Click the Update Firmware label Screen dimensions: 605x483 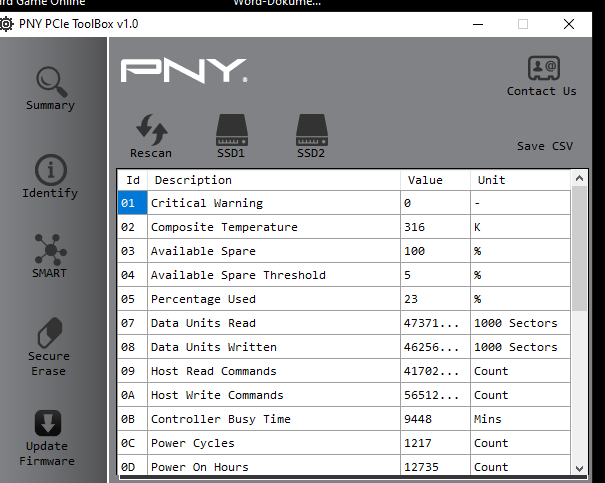coord(47,453)
